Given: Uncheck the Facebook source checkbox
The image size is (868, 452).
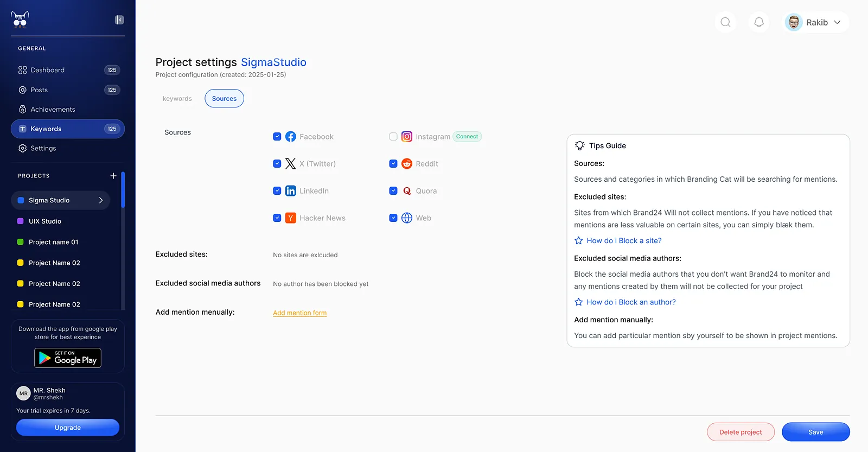Looking at the screenshot, I should (x=277, y=137).
